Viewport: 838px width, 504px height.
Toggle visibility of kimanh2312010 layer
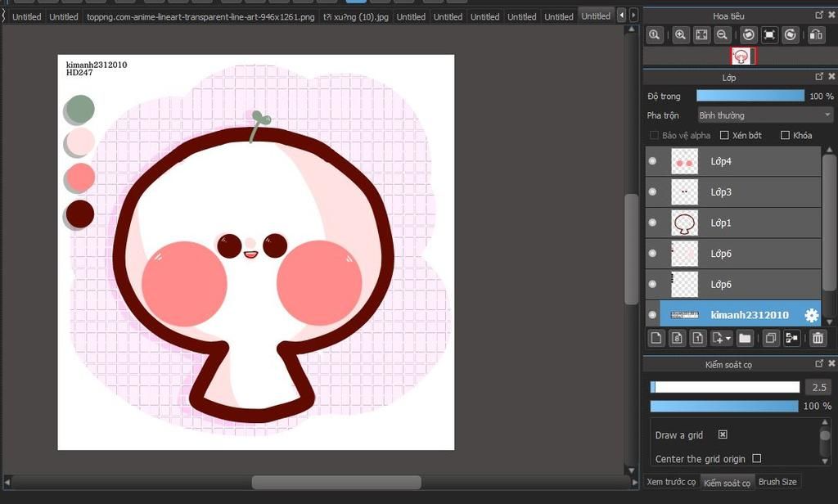point(652,315)
